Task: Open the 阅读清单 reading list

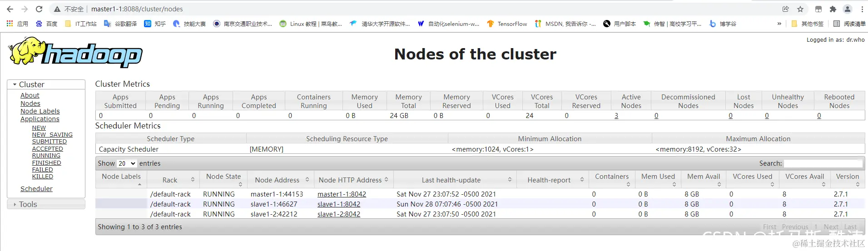Action: [x=849, y=24]
